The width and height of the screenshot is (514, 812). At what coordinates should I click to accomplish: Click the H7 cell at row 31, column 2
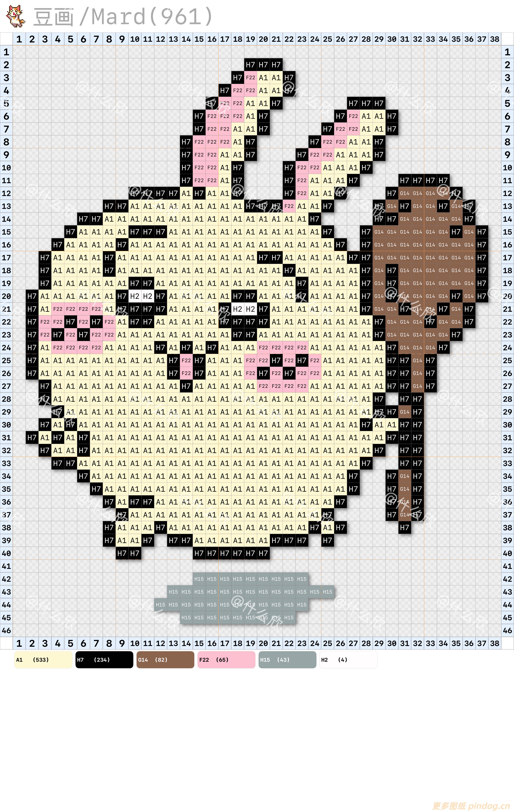point(32,438)
